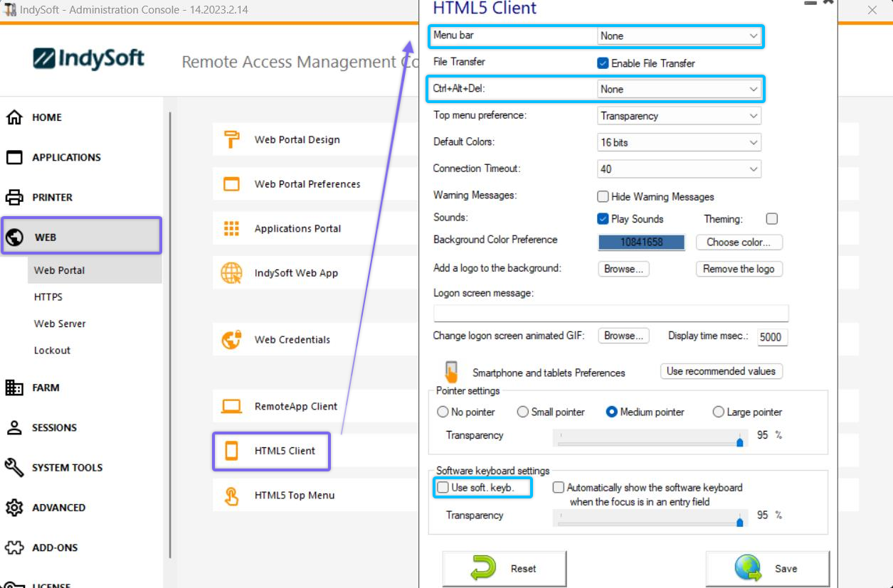Viewport: 893px width, 588px height.
Task: Click the Printer icon in sidebar
Action: 14,197
